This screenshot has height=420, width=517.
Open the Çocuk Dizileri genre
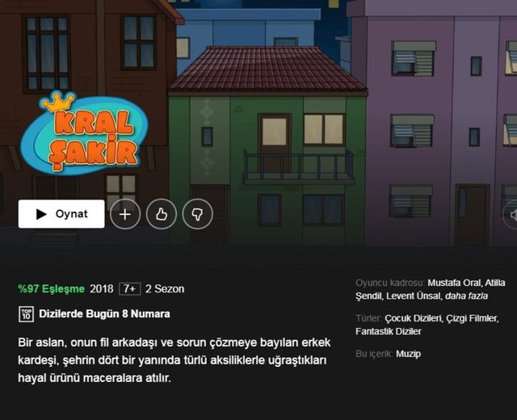pyautogui.click(x=413, y=318)
